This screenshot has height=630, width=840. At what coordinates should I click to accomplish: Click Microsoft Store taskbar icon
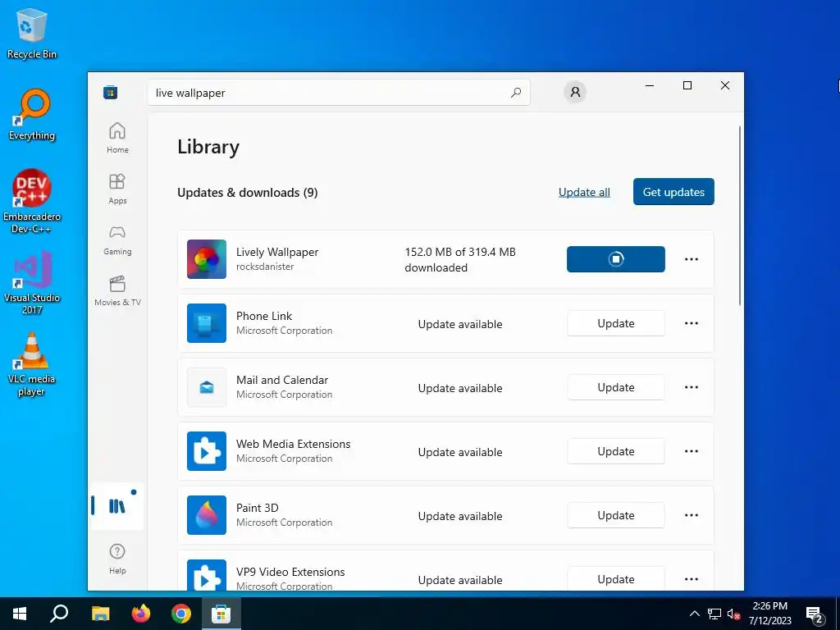[x=221, y=614]
